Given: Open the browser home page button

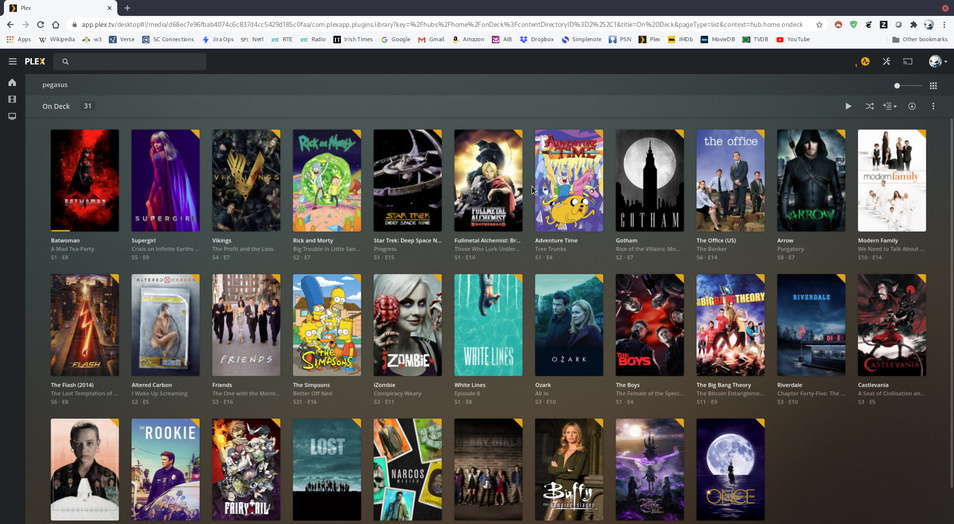Looking at the screenshot, I should click(55, 24).
